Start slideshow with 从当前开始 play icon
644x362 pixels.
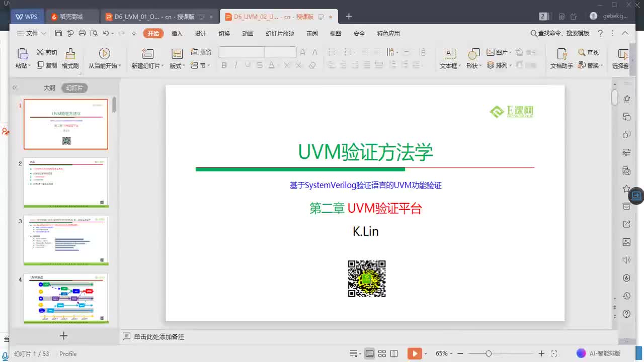(105, 53)
